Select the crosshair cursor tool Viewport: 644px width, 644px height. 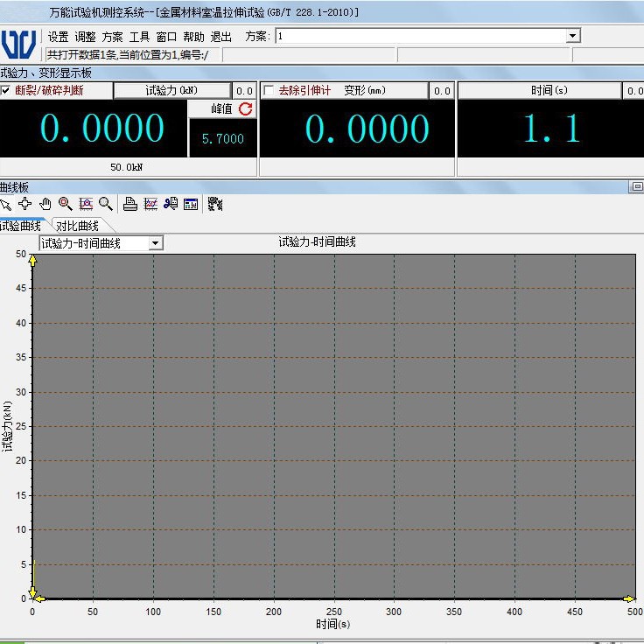pos(25,204)
